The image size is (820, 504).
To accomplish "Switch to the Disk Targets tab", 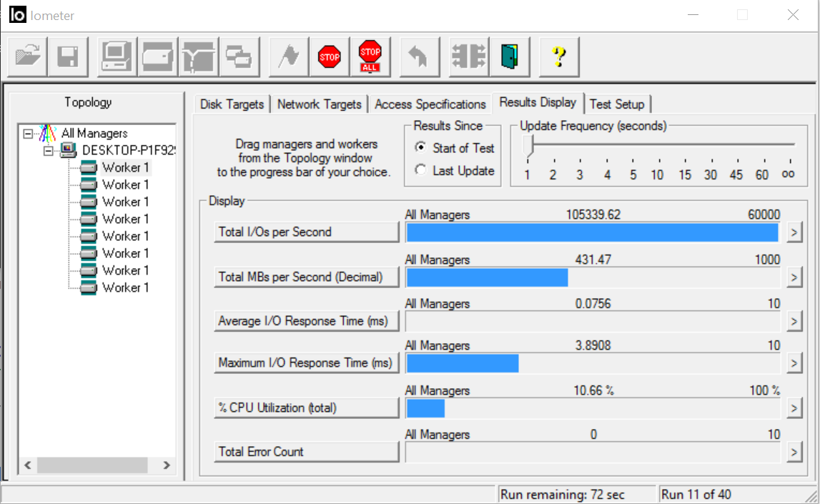I will click(232, 104).
